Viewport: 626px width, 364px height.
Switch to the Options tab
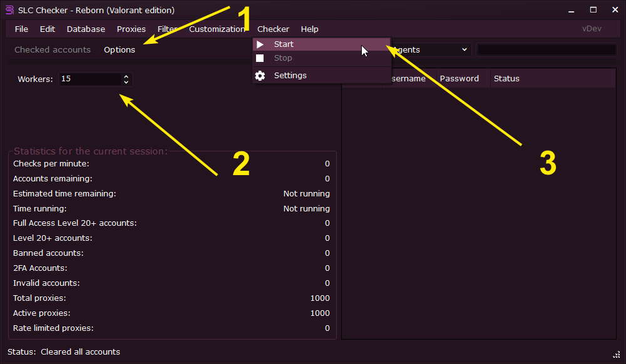tap(120, 50)
